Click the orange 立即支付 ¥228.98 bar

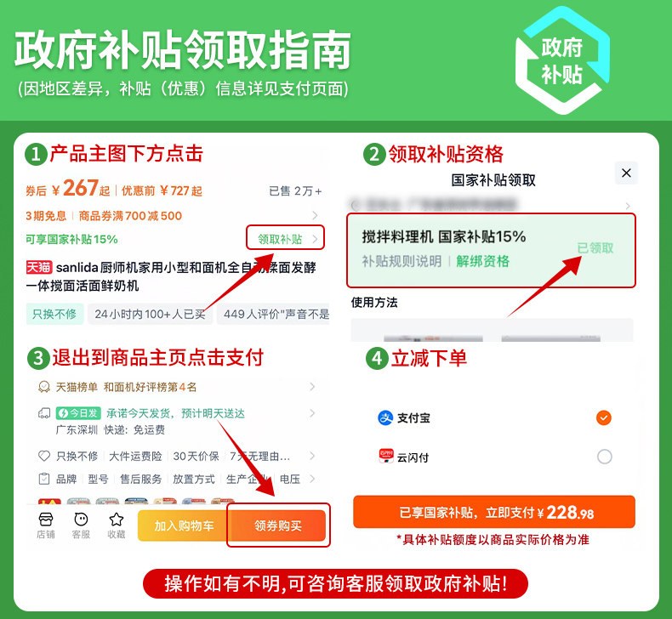494,512
